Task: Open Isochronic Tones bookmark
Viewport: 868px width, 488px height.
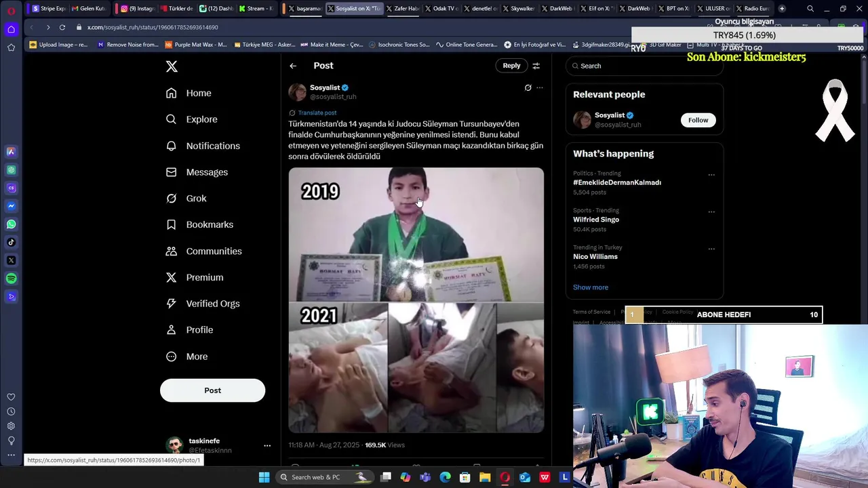Action: (399, 45)
